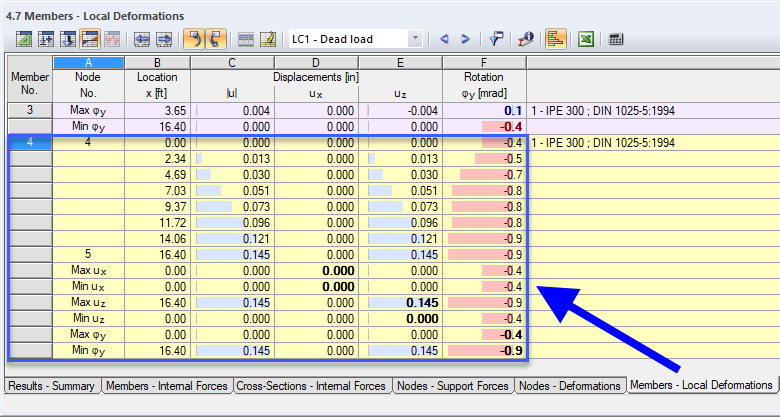Click the right-arrow jump to next table icon
Screen dimensions: 780x417
coord(164,39)
